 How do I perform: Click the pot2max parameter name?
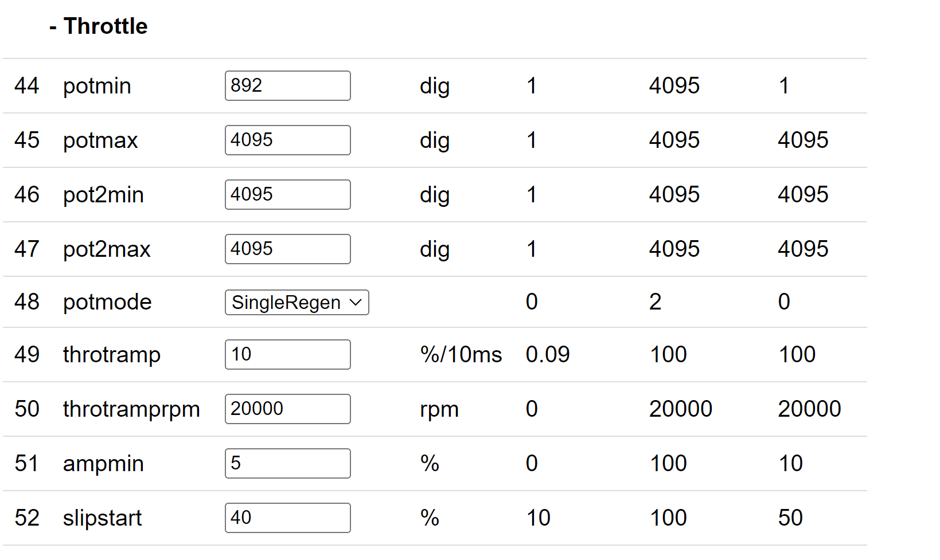click(107, 249)
